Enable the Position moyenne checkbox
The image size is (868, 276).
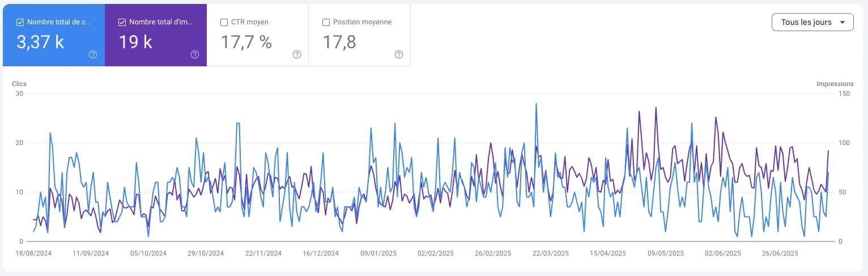[x=326, y=22]
